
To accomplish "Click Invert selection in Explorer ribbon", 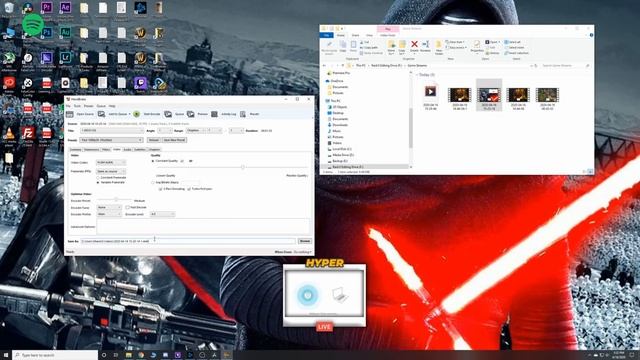I will point(516,53).
